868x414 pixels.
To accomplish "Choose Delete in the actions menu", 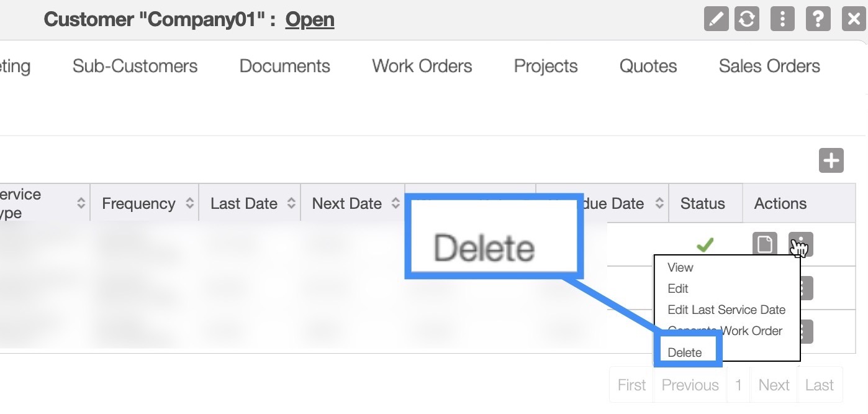I will coord(684,352).
